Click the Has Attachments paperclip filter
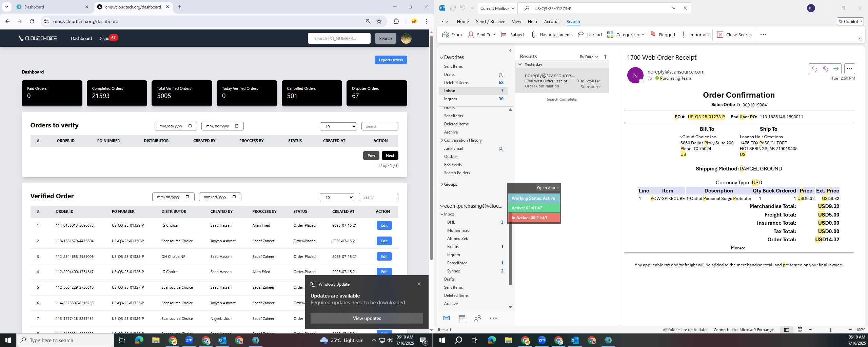The width and height of the screenshot is (868, 347). [551, 35]
